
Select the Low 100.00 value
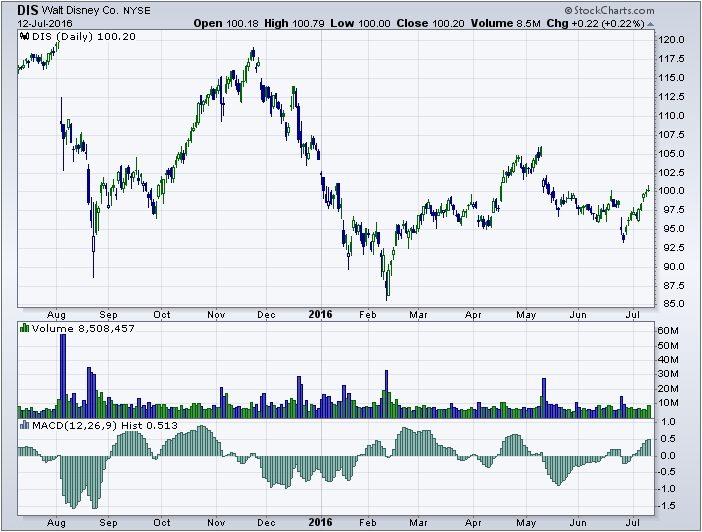[360, 23]
